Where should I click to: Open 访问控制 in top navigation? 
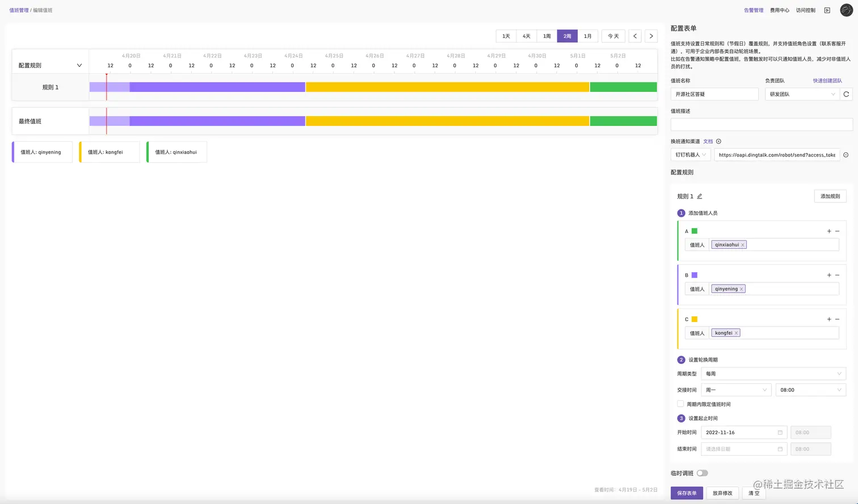coord(806,10)
